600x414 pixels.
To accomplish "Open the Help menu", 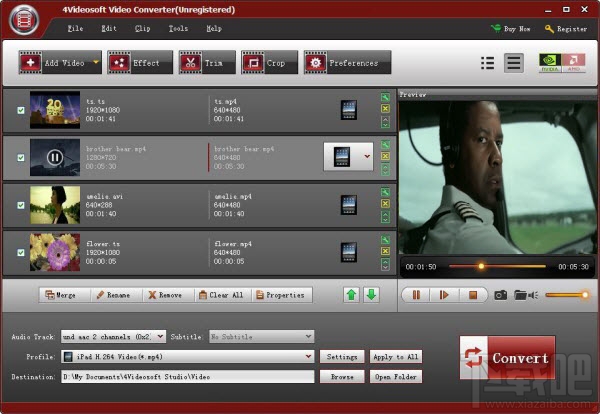I will point(214,28).
